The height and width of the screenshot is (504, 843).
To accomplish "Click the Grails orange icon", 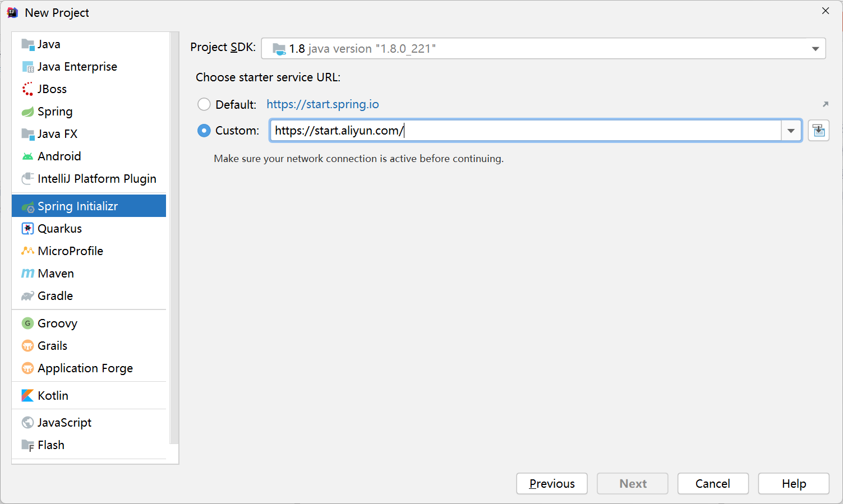I will [x=27, y=346].
